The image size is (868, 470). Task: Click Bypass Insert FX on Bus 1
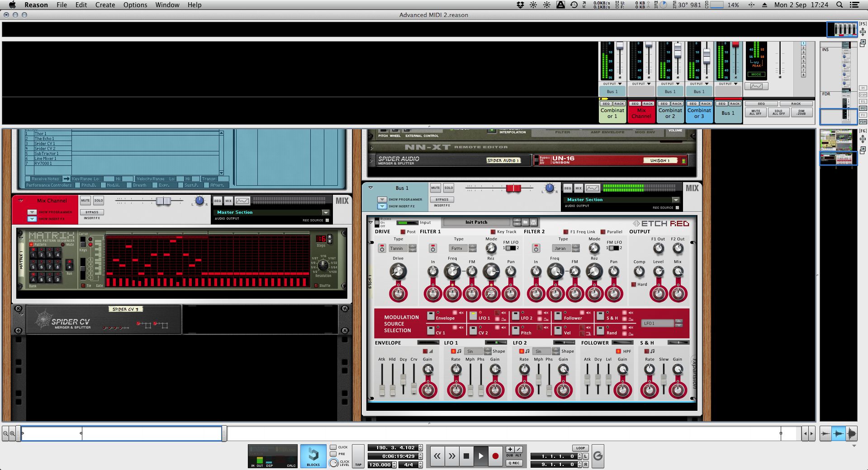(442, 199)
